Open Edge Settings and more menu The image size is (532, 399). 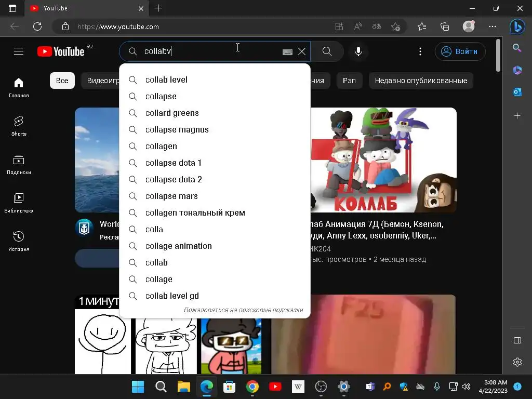point(493,26)
